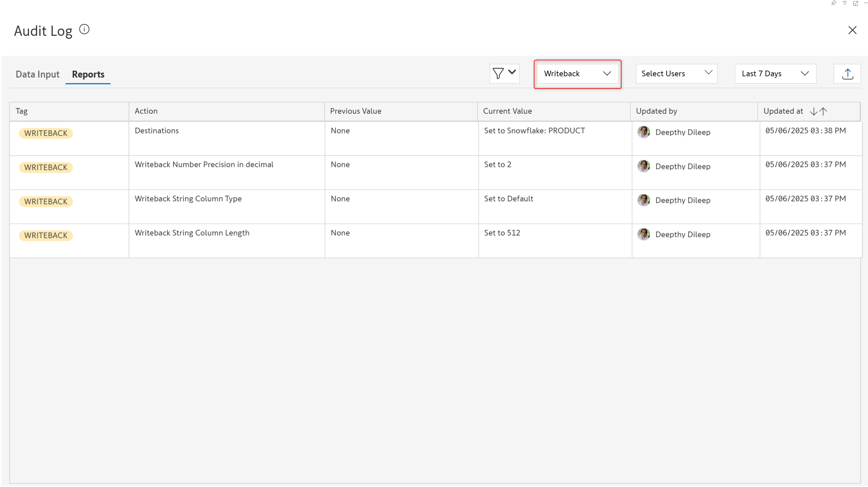Image resolution: width=868 pixels, height=487 pixels.
Task: Click WRITEBACK tag in Destinations row
Action: point(46,133)
